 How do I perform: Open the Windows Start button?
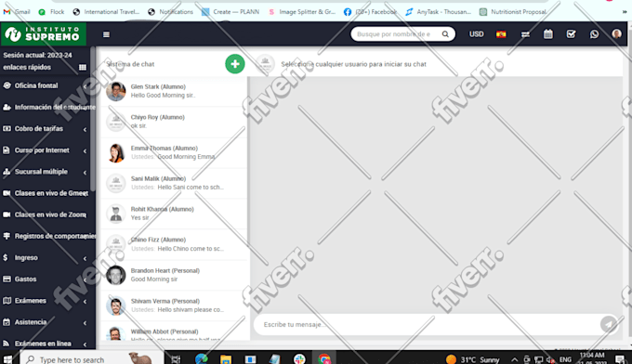click(x=7, y=358)
